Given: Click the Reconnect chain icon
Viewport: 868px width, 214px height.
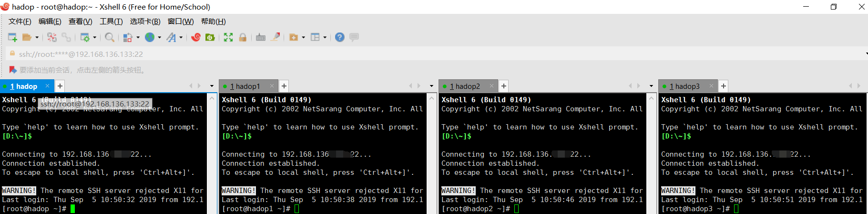Looking at the screenshot, I should (x=66, y=37).
